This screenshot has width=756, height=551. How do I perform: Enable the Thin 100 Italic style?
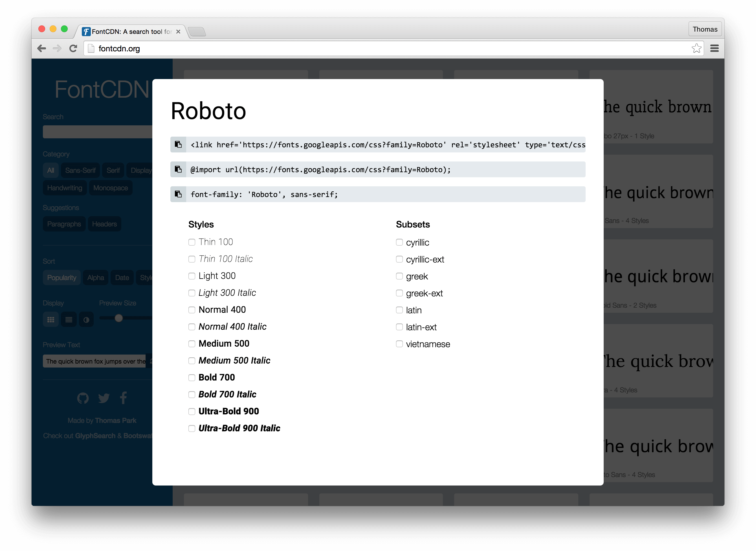tap(192, 259)
